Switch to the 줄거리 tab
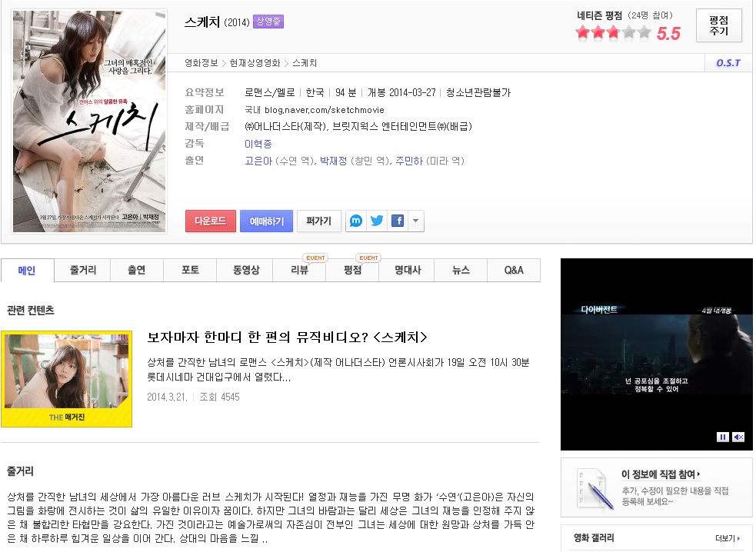The width and height of the screenshot is (756, 552). (x=83, y=270)
